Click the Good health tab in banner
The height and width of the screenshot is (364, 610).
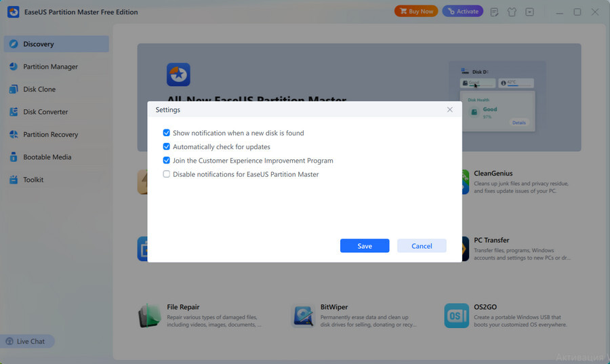click(478, 83)
